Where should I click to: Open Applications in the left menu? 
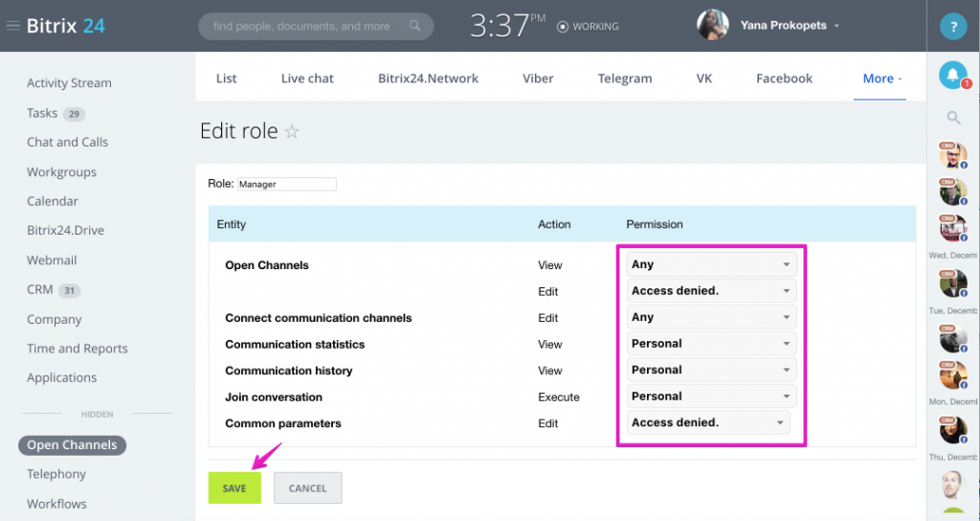[61, 377]
